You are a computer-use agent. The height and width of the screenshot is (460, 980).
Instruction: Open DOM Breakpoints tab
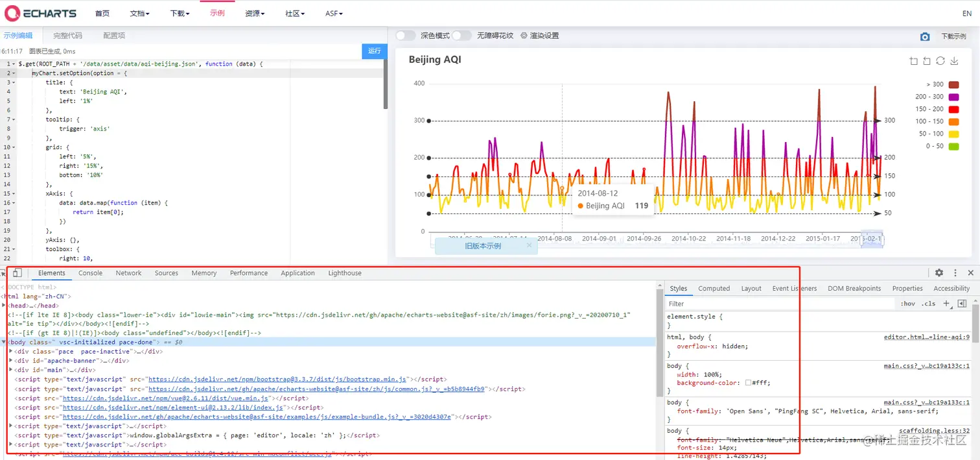[854, 289]
